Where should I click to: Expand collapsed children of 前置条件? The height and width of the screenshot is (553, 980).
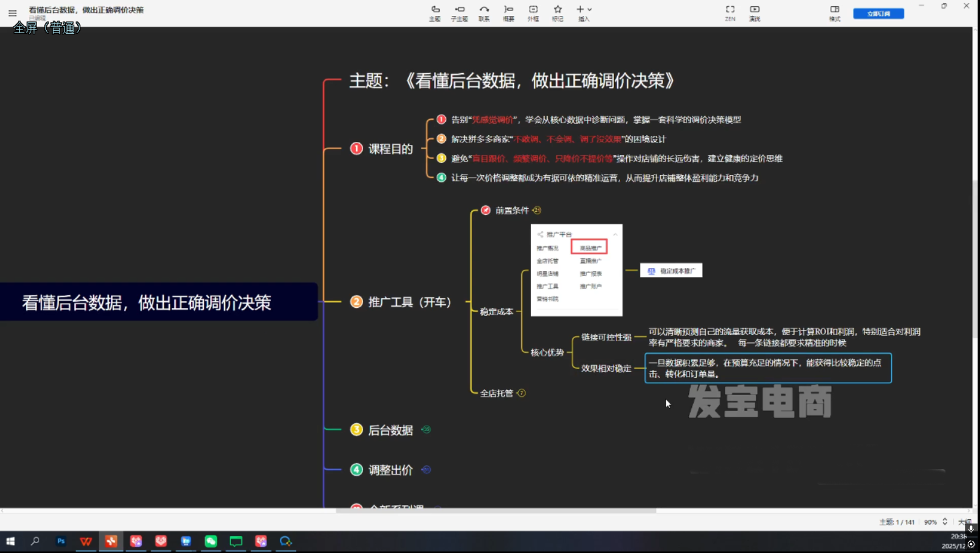(537, 210)
